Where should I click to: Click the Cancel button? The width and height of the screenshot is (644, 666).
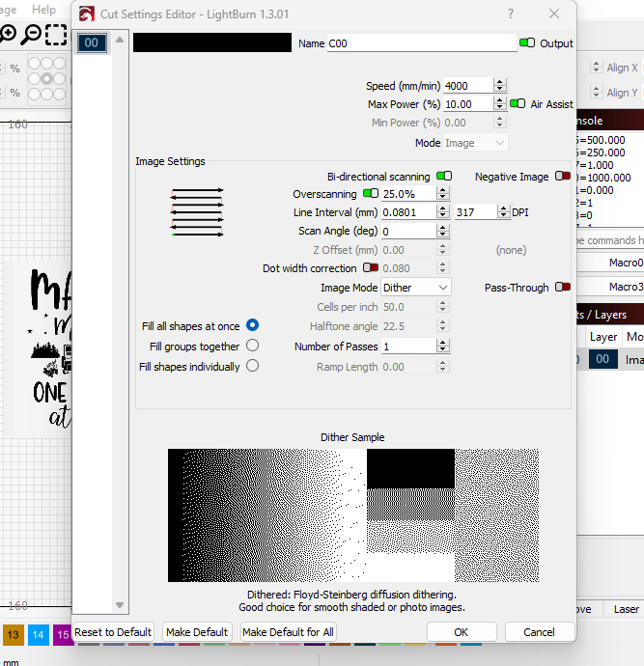click(x=539, y=632)
